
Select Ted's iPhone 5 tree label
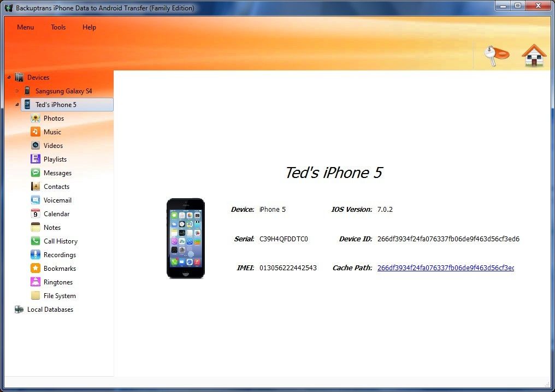[56, 105]
